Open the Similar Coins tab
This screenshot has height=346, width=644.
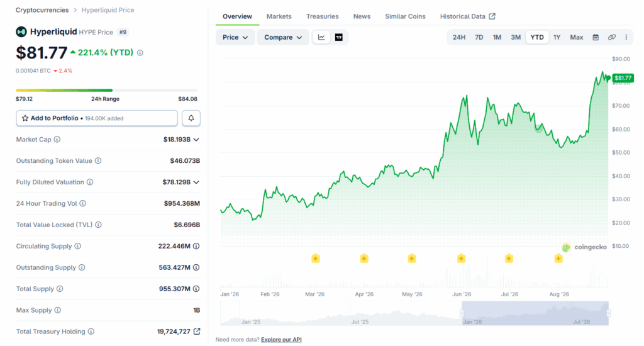[x=405, y=16]
